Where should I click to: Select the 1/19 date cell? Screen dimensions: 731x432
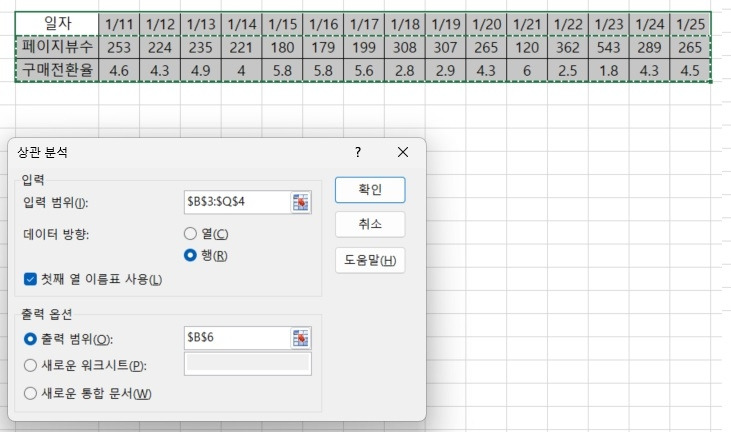pos(446,24)
